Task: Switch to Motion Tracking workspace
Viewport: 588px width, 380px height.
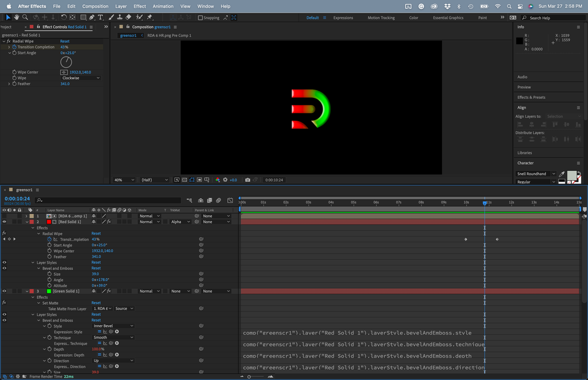Action: [x=381, y=18]
